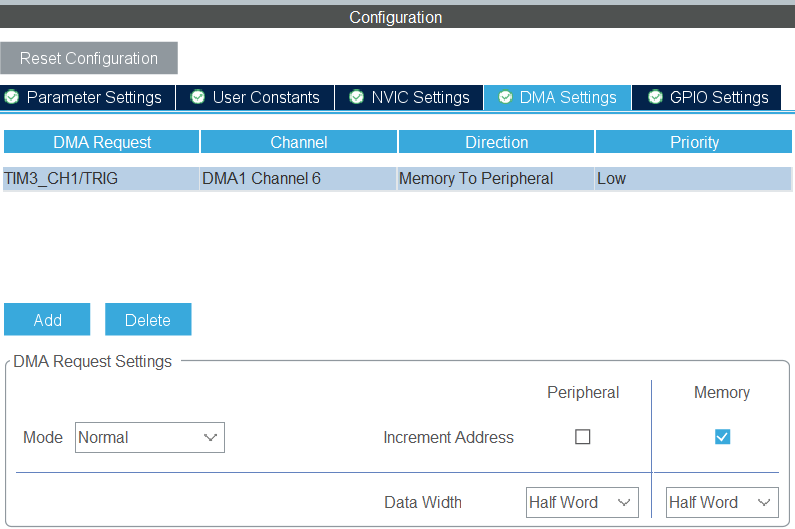Uncheck Memory increment address checkbox
Image resolution: width=795 pixels, height=529 pixels.
(x=722, y=437)
